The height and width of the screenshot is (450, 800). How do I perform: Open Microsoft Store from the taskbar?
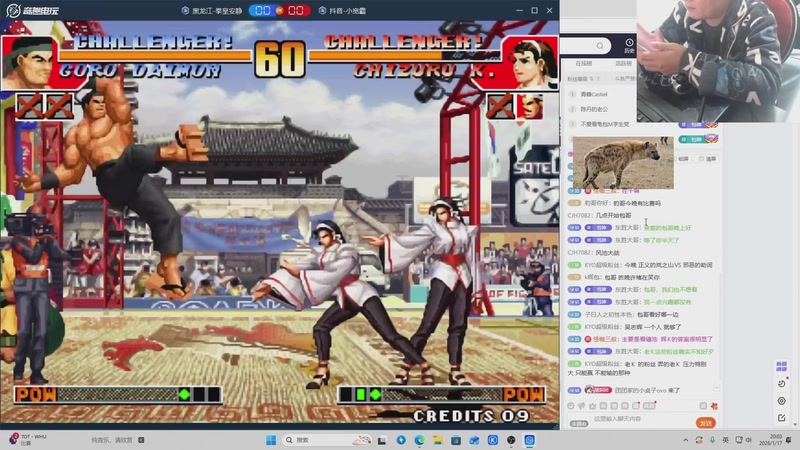click(456, 440)
